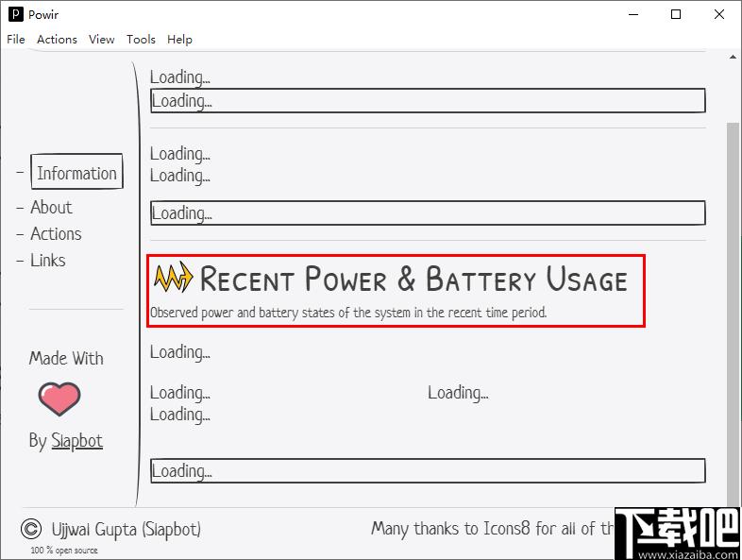
Task: Click the pink heart icon
Action: pos(59,399)
